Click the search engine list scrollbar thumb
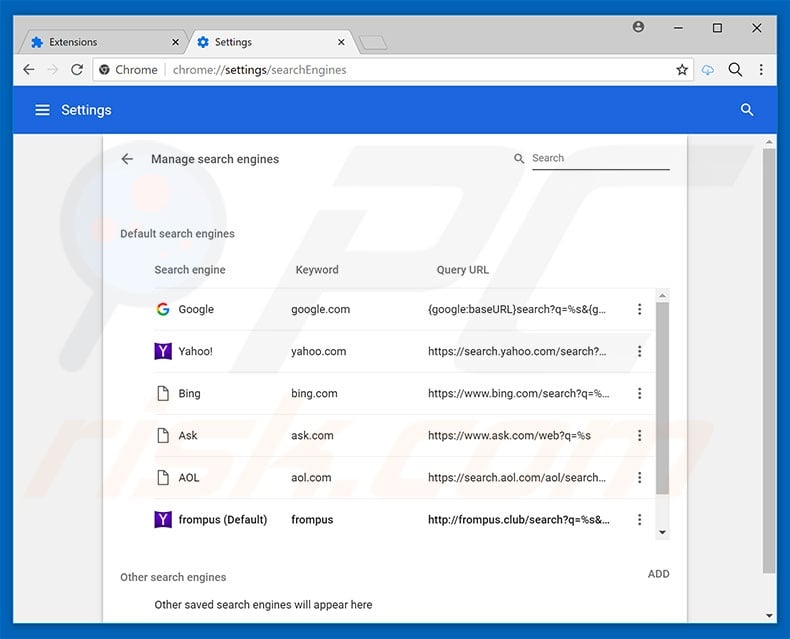790x639 pixels. 663,398
